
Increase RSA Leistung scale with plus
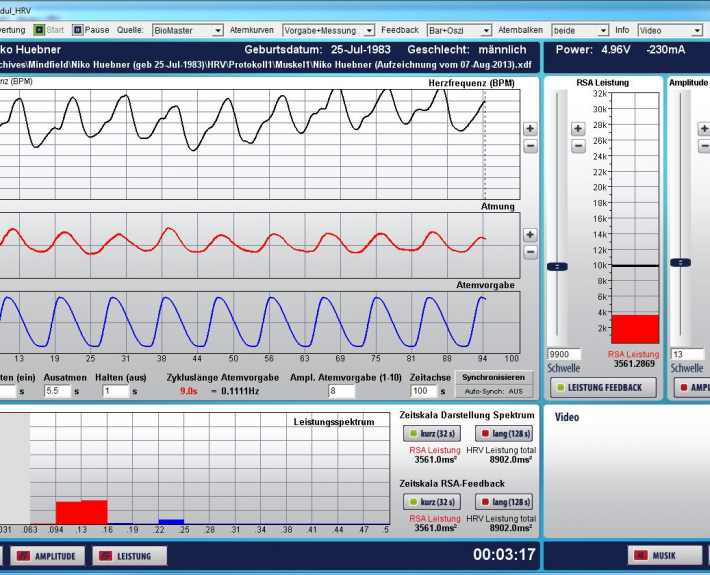[578, 129]
